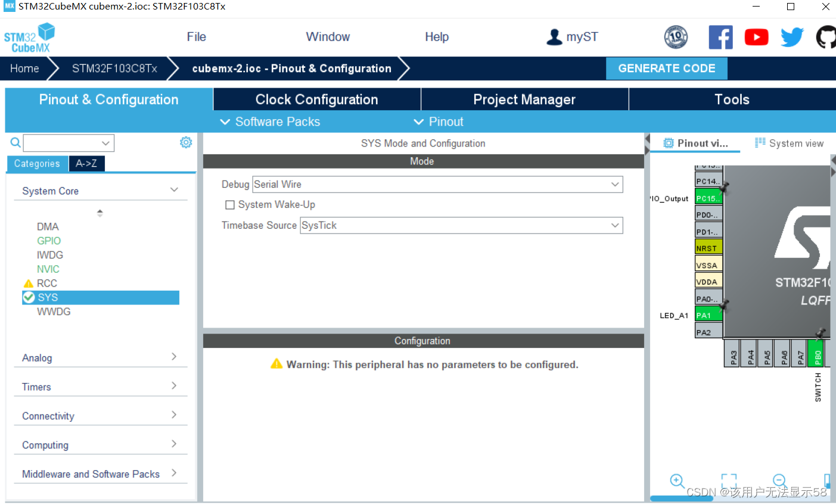This screenshot has width=836, height=504.
Task: Click the STM32F103C8Tx breadcrumb
Action: [114, 69]
